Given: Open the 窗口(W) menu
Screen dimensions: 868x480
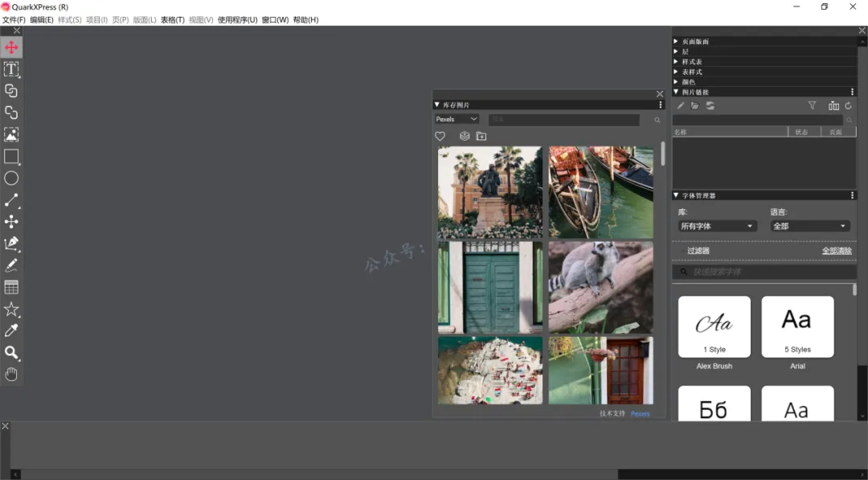Looking at the screenshot, I should pos(275,20).
